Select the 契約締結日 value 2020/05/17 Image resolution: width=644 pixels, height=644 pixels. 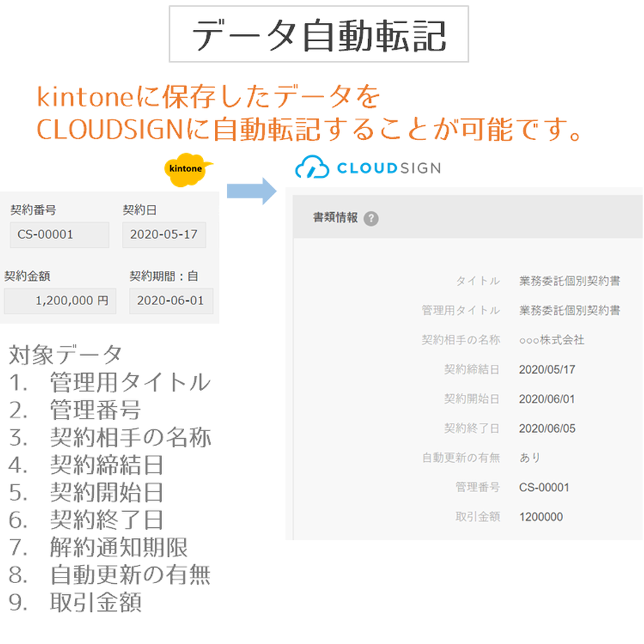point(547,370)
